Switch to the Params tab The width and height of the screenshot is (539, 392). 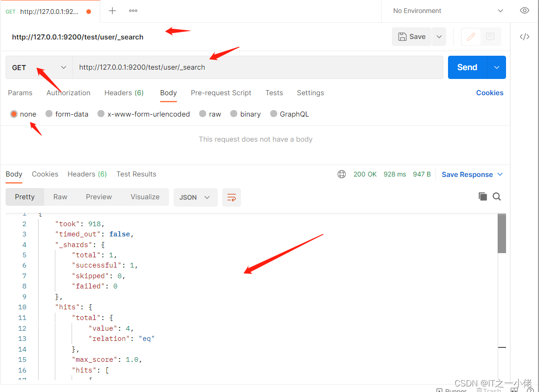(x=20, y=93)
